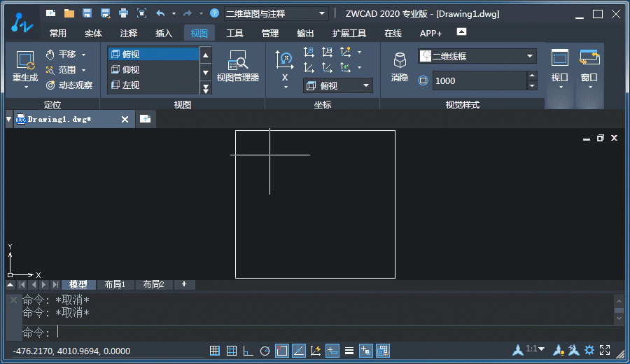This screenshot has height=364, width=630.
Task: Click the 视口 viewport button
Action: pyautogui.click(x=559, y=66)
